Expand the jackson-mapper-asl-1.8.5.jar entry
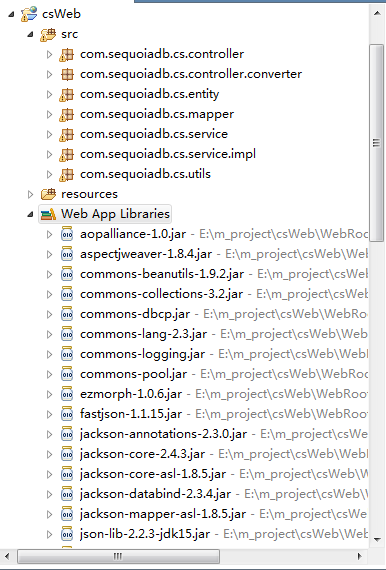 tap(49, 514)
